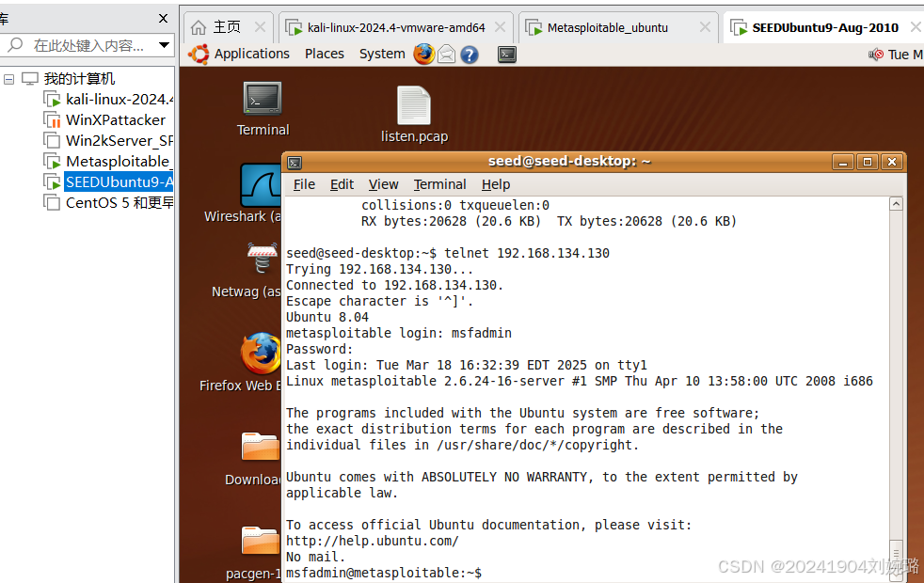Screen dimensions: 924x583
Task: Open the mail icon in top panel
Action: pos(447,55)
